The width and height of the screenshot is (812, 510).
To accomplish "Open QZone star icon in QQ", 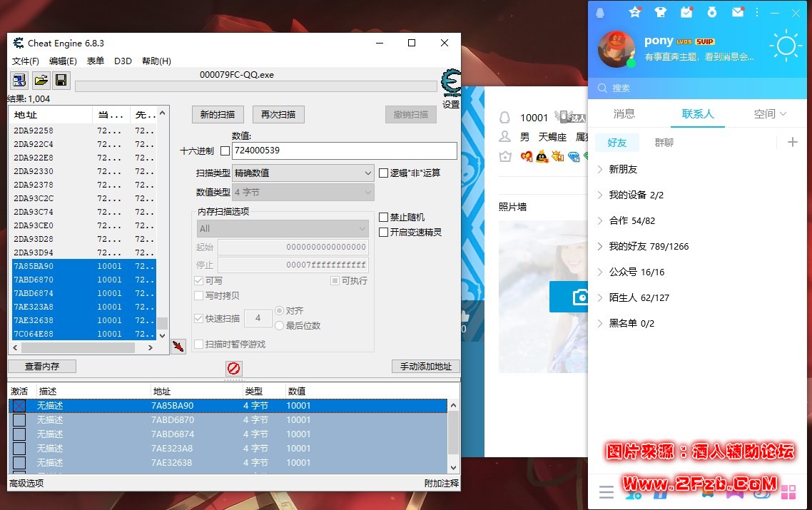I will point(635,12).
